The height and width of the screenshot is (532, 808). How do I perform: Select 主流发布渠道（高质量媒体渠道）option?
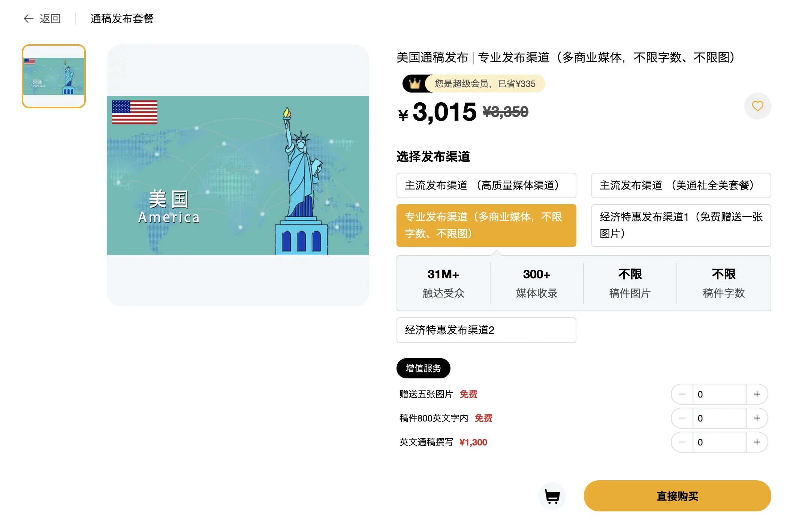click(x=486, y=185)
